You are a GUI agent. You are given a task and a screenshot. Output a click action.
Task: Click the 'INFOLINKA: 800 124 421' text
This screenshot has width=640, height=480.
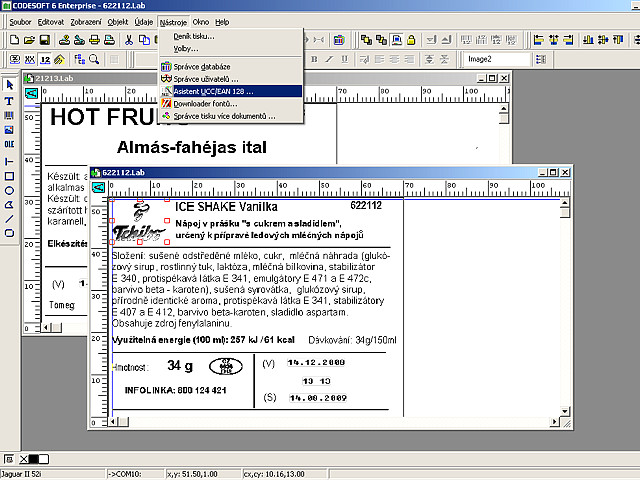(176, 390)
